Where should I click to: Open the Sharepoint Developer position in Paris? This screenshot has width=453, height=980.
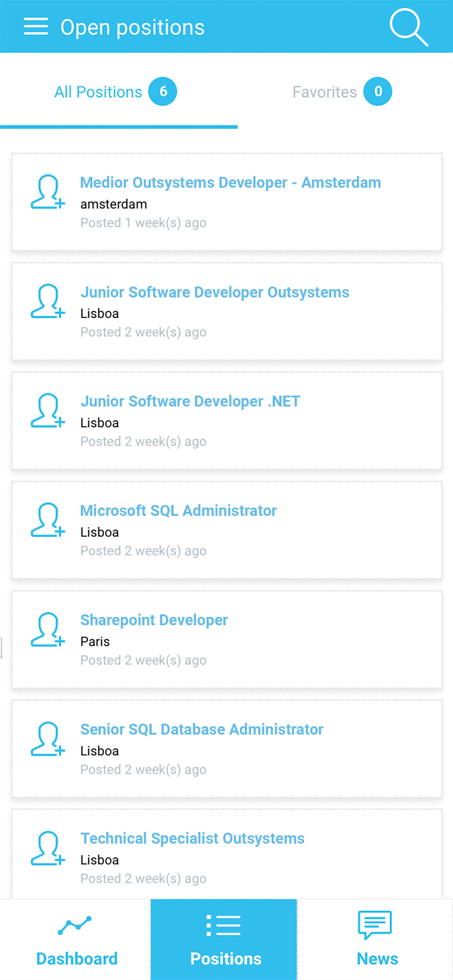click(x=154, y=620)
